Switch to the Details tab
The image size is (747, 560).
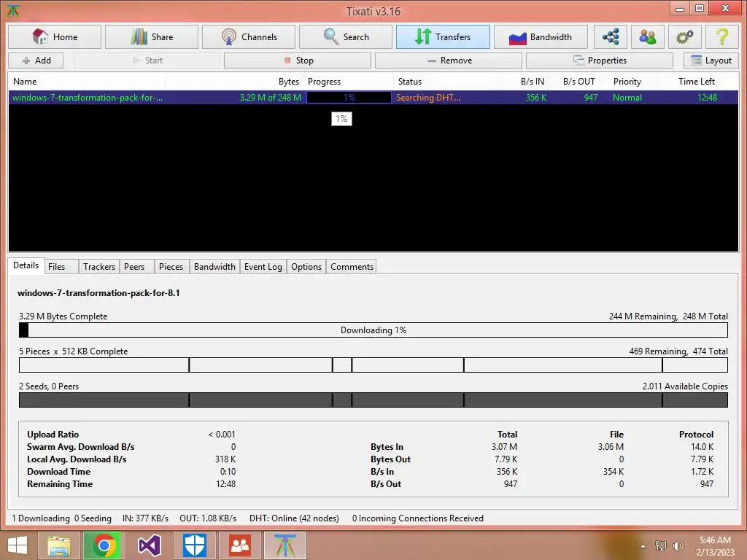point(26,265)
